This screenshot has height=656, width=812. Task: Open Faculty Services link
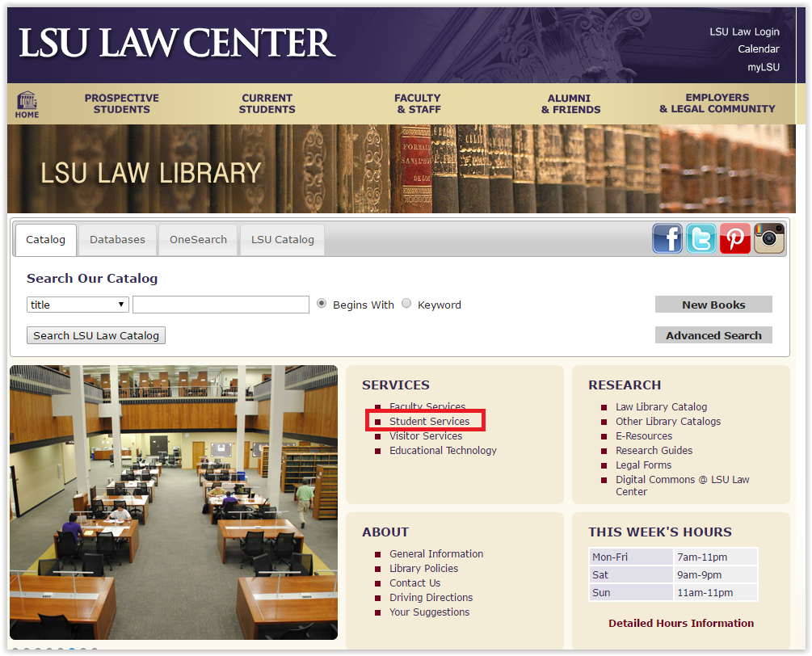coord(427,406)
